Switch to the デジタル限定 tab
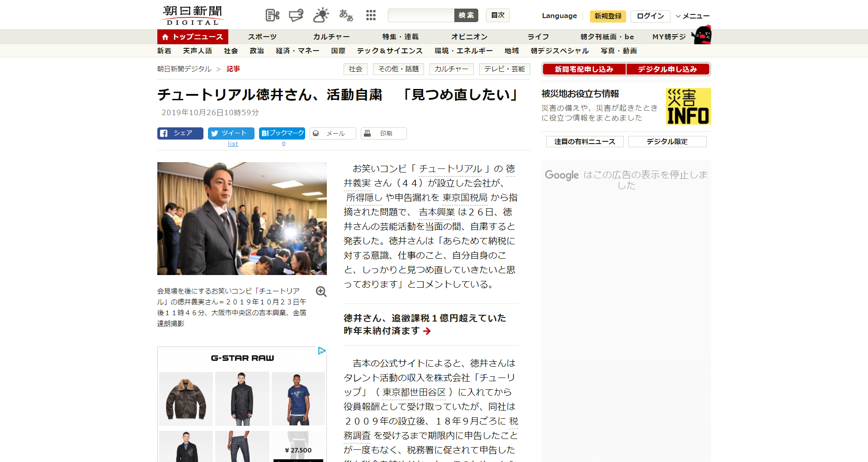This screenshot has width=868, height=462. [x=667, y=142]
